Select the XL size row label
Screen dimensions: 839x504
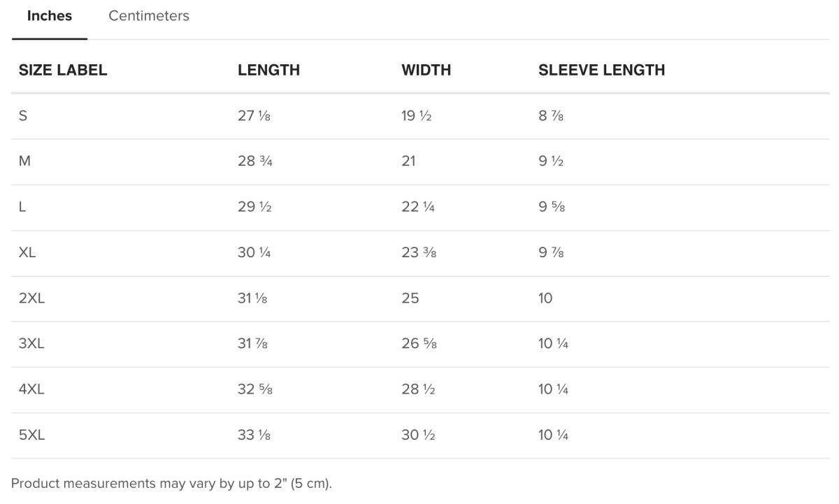pos(27,253)
